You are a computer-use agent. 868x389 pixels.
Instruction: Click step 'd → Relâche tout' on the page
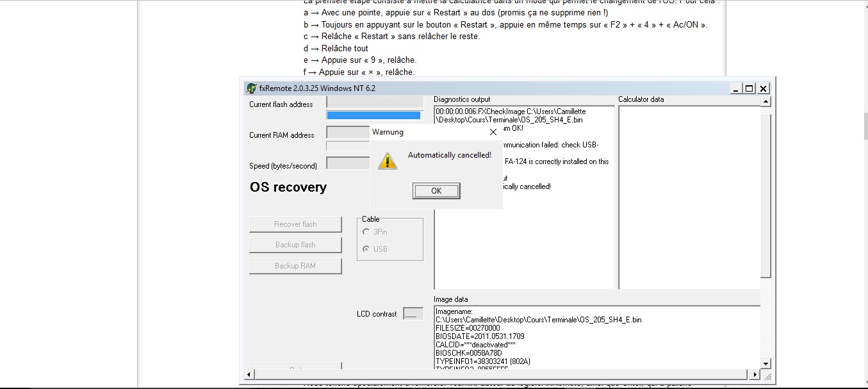point(336,48)
